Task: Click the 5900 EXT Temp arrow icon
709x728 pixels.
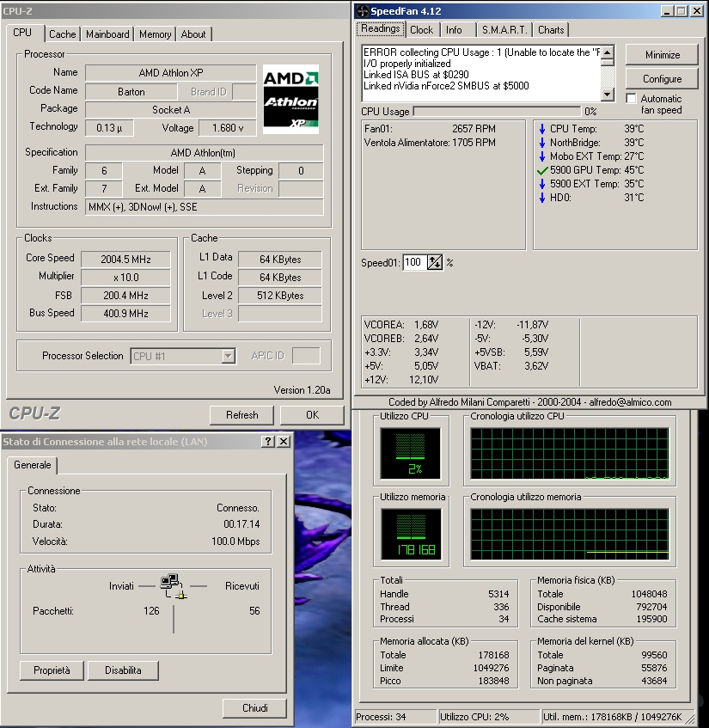Action: [x=542, y=184]
